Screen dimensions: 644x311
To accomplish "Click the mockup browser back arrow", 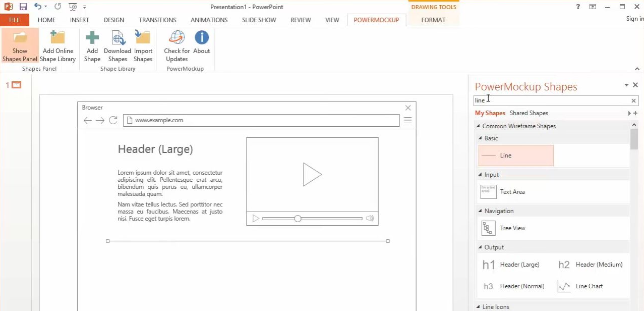I will (88, 120).
